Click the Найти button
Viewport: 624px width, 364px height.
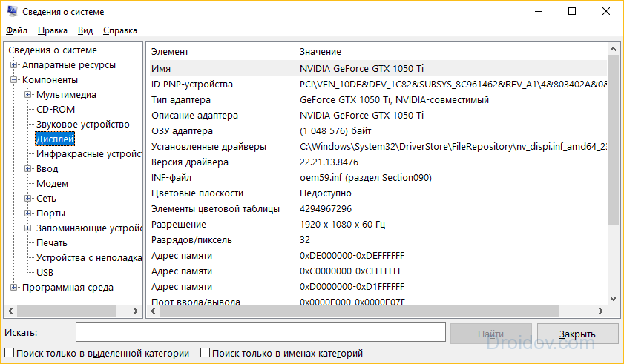[x=491, y=334]
